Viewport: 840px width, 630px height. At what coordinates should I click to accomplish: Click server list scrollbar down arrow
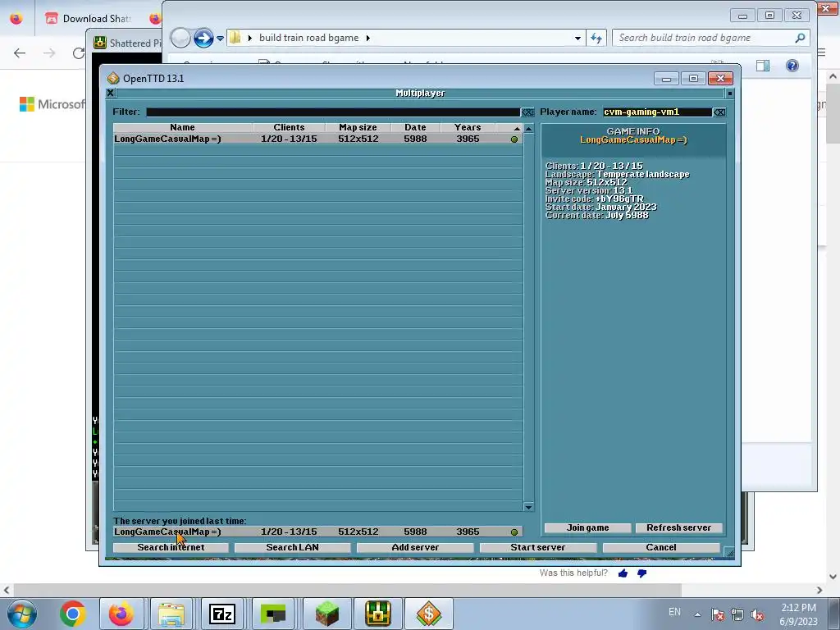tap(529, 507)
